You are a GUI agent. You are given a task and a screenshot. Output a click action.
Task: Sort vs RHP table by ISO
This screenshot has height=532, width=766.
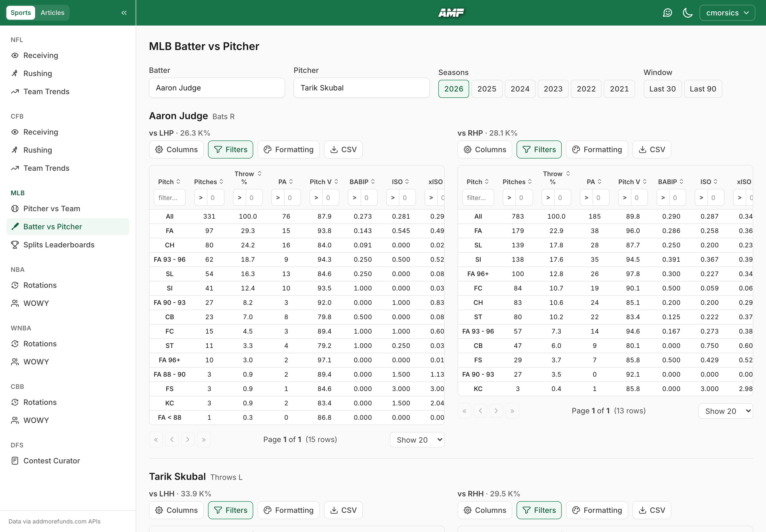[709, 182]
